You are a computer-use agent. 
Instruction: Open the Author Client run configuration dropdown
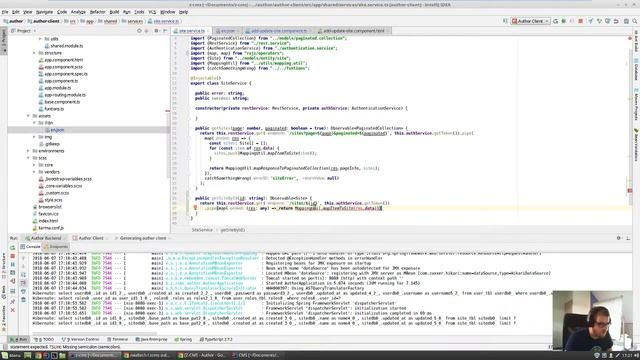531,21
